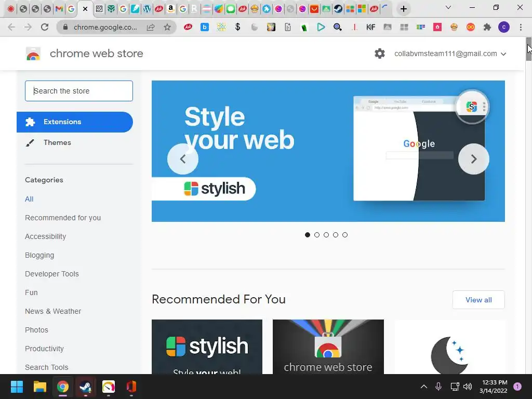Go back to previous page
The height and width of the screenshot is (399, 532).
pyautogui.click(x=11, y=27)
